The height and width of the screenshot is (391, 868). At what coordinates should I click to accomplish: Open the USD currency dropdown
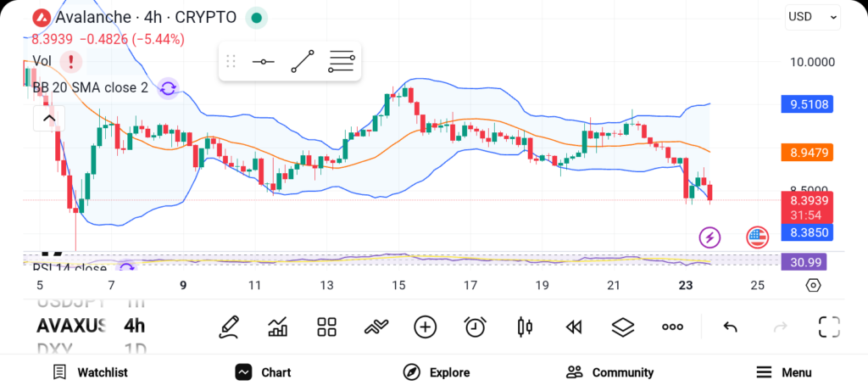tap(812, 16)
